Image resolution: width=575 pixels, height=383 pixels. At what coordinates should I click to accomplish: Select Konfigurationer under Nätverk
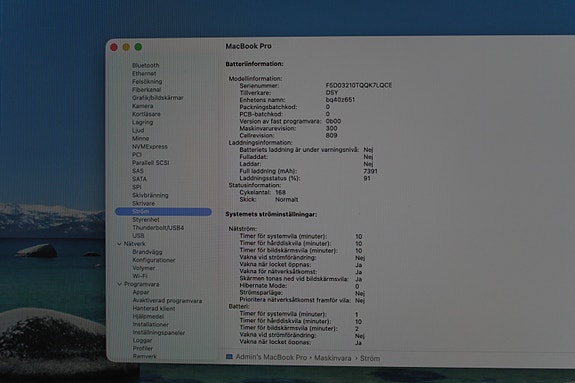[x=154, y=260]
